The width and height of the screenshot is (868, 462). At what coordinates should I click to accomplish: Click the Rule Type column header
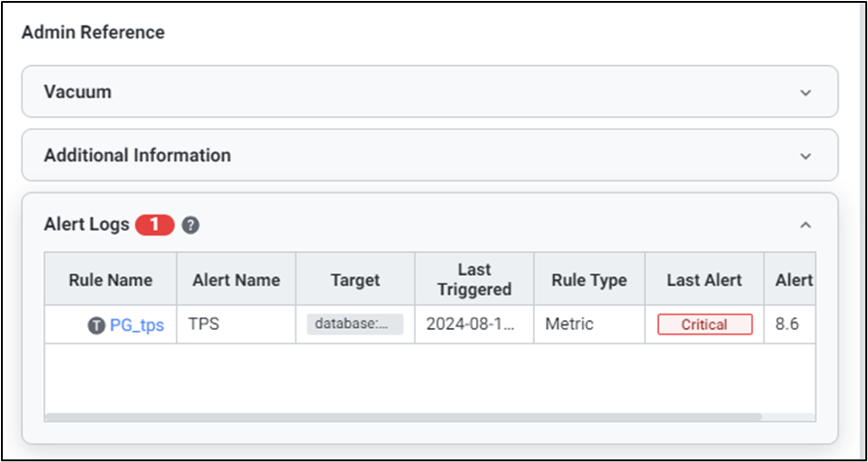589,280
